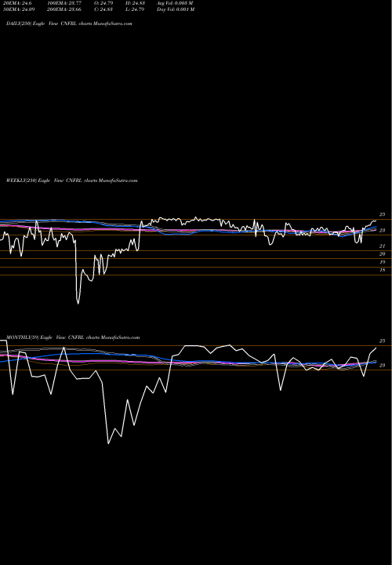
Task: Click the DAILY Eagle View CNFRL chart title
Action: pyautogui.click(x=69, y=24)
